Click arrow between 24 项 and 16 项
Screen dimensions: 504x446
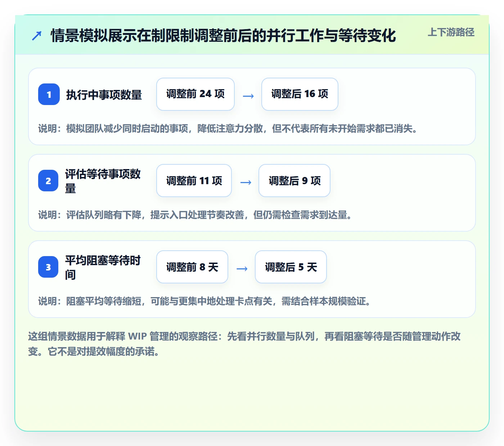(x=248, y=96)
